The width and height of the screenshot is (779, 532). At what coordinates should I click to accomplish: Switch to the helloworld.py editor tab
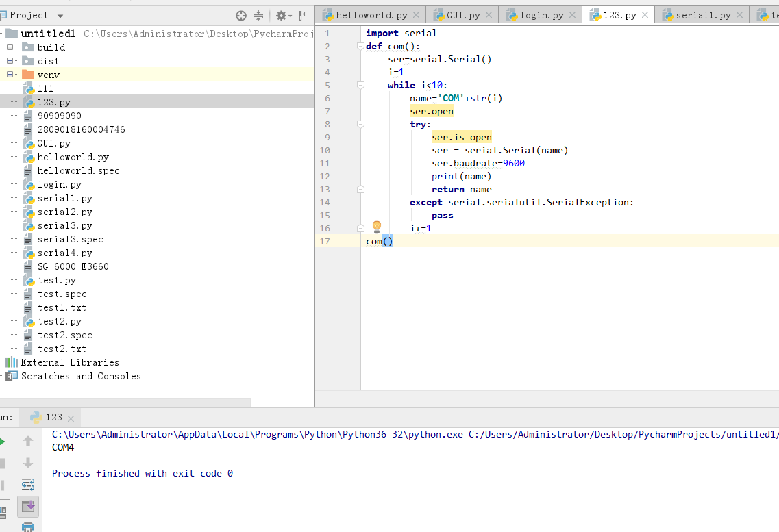[x=371, y=15]
